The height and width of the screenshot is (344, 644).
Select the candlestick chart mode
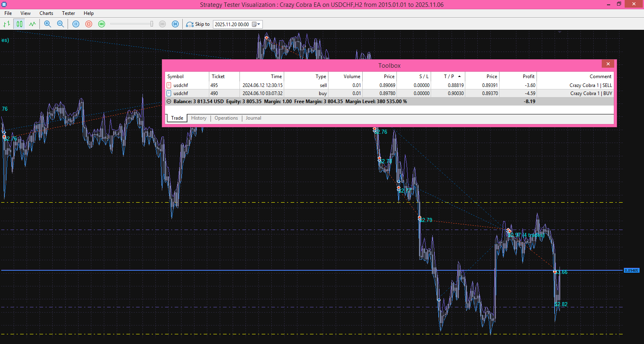coord(19,24)
